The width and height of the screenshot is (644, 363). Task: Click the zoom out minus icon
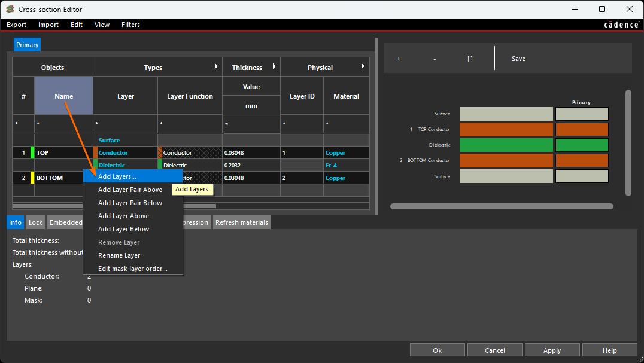[x=435, y=59]
